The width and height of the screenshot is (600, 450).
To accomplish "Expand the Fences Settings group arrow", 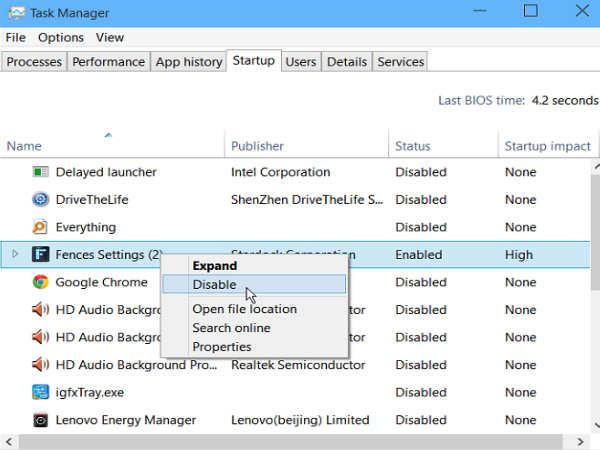I will point(15,254).
